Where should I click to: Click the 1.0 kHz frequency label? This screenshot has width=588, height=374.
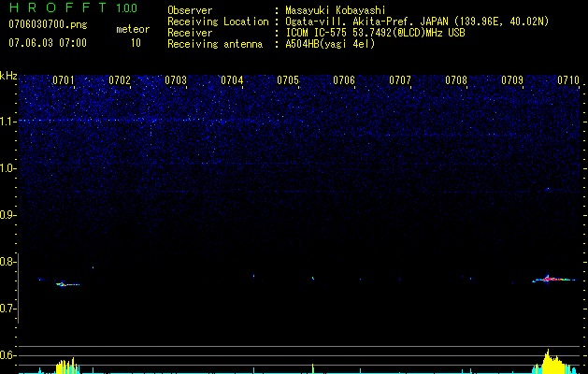[7, 168]
